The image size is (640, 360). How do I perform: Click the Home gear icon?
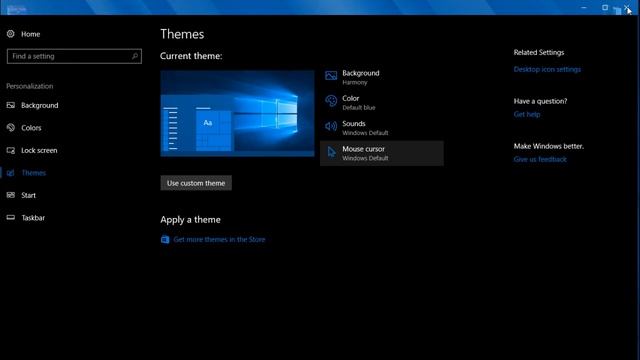[11, 34]
